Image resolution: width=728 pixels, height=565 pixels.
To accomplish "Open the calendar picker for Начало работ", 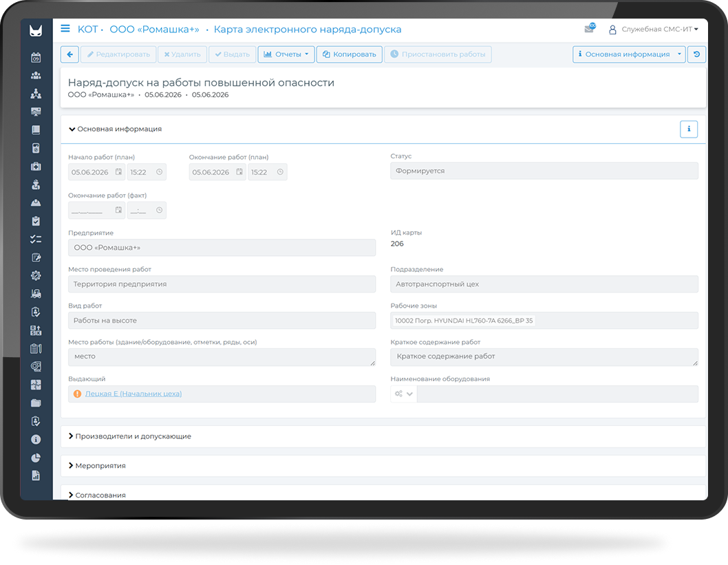I will click(118, 172).
